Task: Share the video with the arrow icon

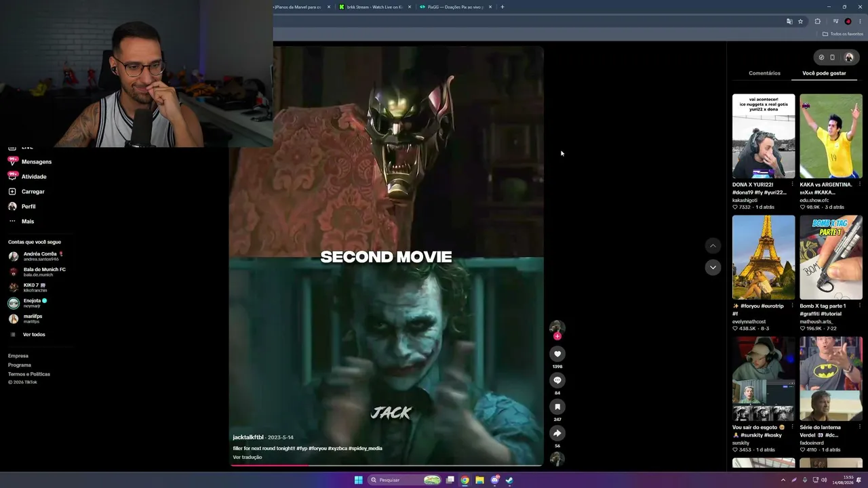Action: [557, 433]
